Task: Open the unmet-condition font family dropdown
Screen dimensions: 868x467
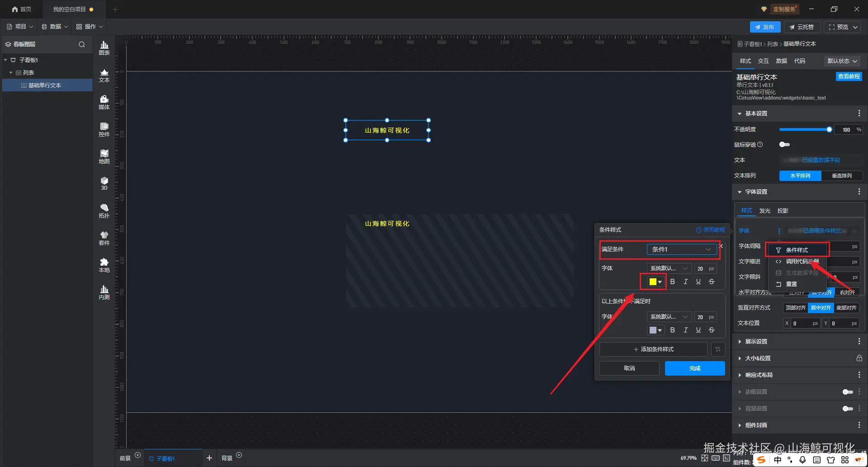Action: click(669, 317)
